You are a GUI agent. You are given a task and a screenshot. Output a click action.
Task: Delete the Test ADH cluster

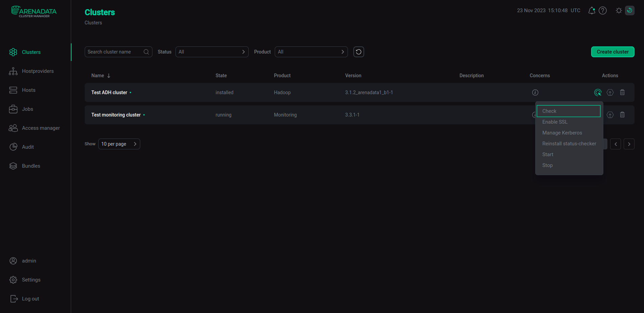click(x=622, y=92)
